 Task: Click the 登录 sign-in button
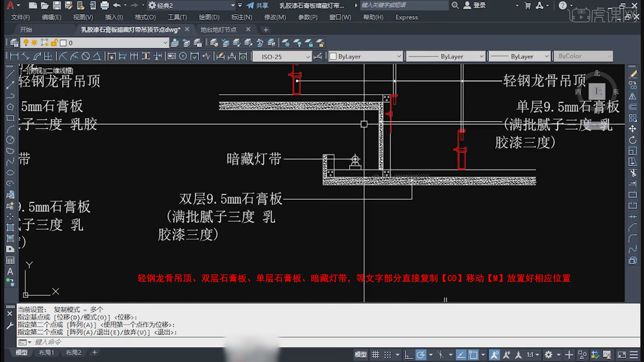tap(475, 5)
